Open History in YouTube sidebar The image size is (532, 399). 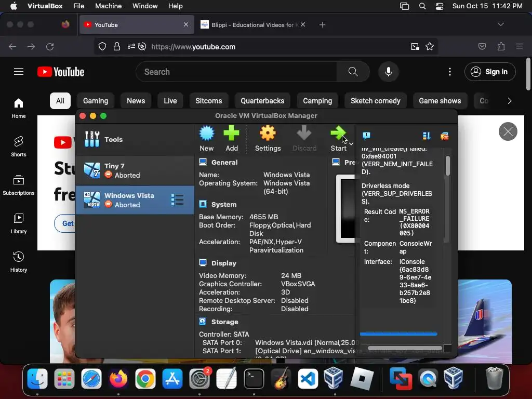19,262
